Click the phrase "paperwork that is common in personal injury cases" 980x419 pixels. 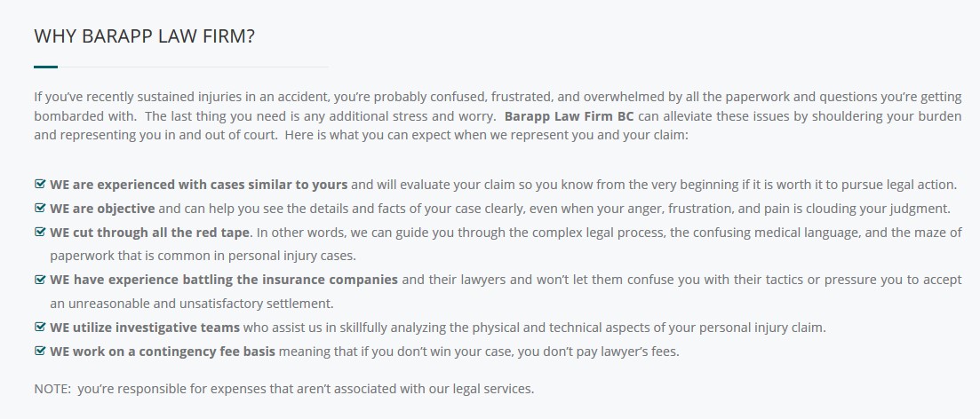pyautogui.click(x=203, y=256)
